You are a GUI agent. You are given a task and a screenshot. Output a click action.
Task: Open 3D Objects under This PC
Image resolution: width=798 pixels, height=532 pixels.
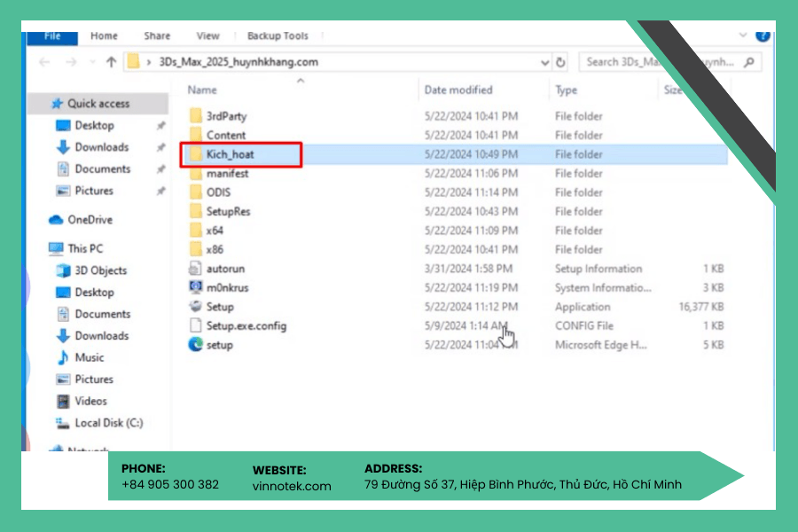click(x=101, y=270)
